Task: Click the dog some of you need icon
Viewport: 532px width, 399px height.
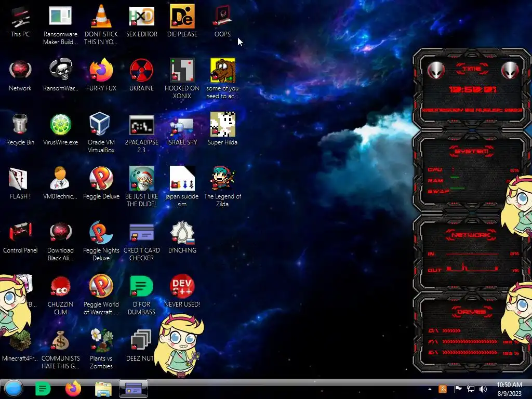Action: 222,70
